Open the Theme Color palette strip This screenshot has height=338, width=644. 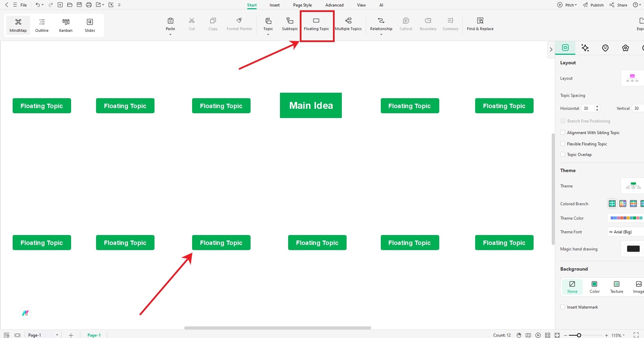[x=626, y=218]
